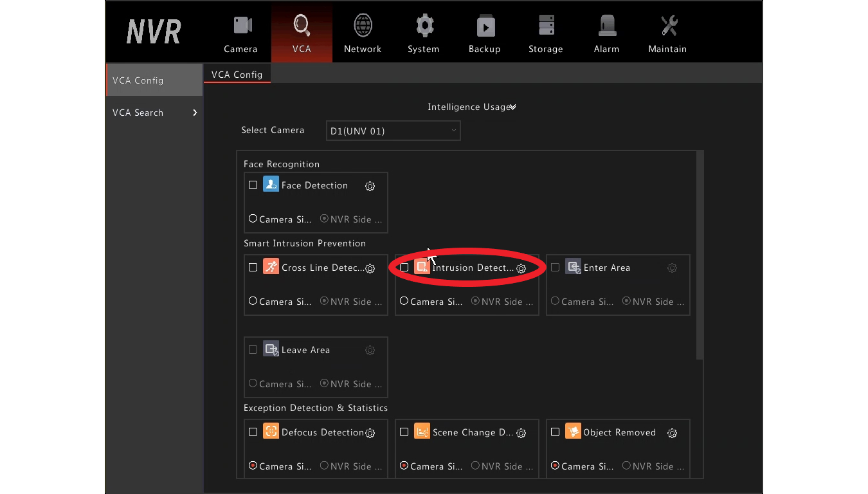Open Intrusion Detection gear settings
868x494 pixels.
(x=521, y=268)
